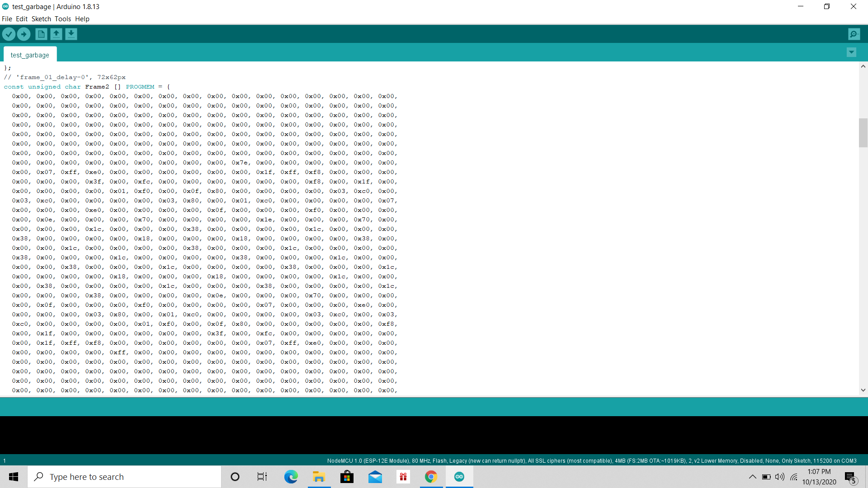Open the Sketch menu
868x488 pixels.
point(41,19)
